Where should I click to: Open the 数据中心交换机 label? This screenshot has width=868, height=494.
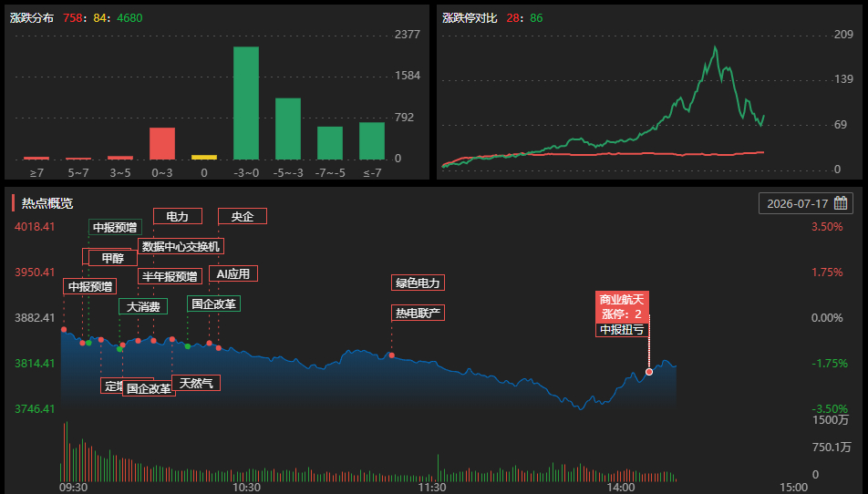tap(181, 246)
